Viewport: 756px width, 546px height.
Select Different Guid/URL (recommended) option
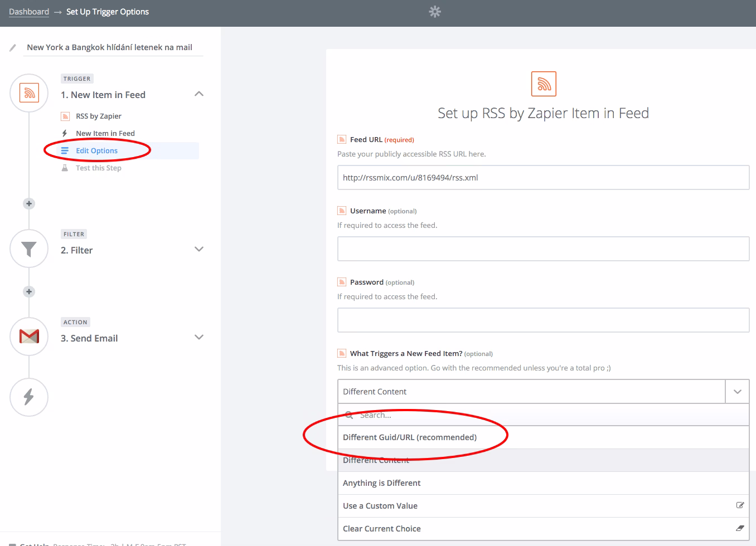point(410,437)
